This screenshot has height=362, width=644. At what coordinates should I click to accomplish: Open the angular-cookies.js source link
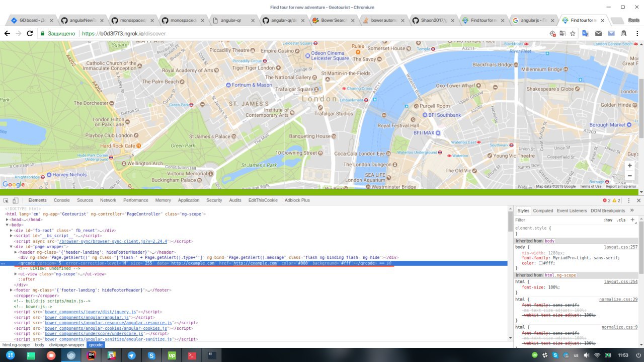click(106, 328)
